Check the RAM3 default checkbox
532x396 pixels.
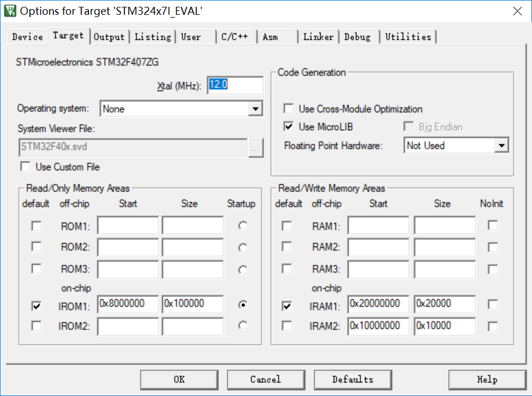coord(287,269)
